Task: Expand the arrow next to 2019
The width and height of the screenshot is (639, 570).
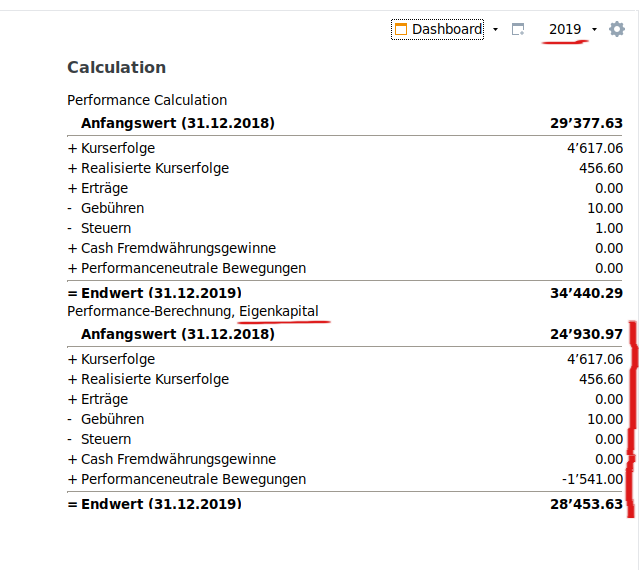Action: coord(594,29)
